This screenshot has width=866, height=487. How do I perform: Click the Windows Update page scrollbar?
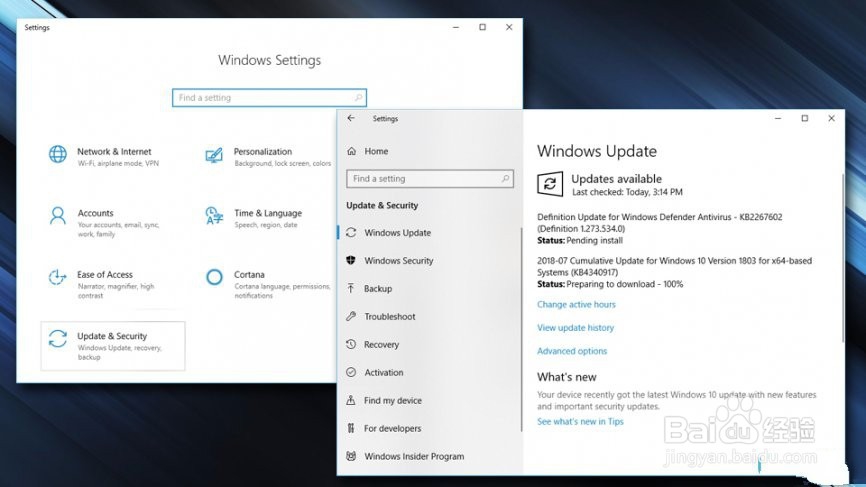843,257
